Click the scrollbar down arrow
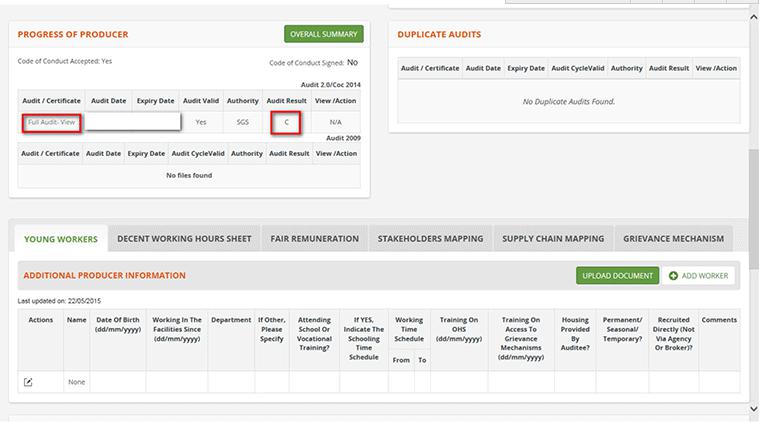762x424 pixels. tap(755, 408)
